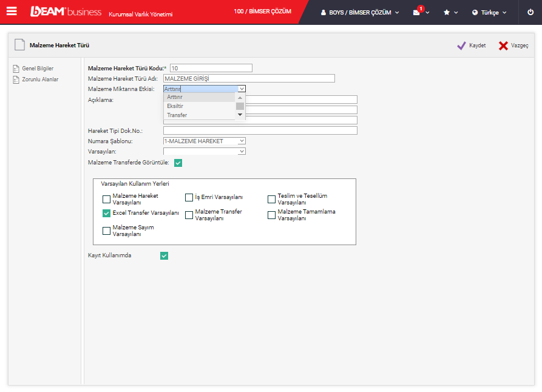Click the Malzeme Hareket Türü Adı field

(x=249, y=78)
